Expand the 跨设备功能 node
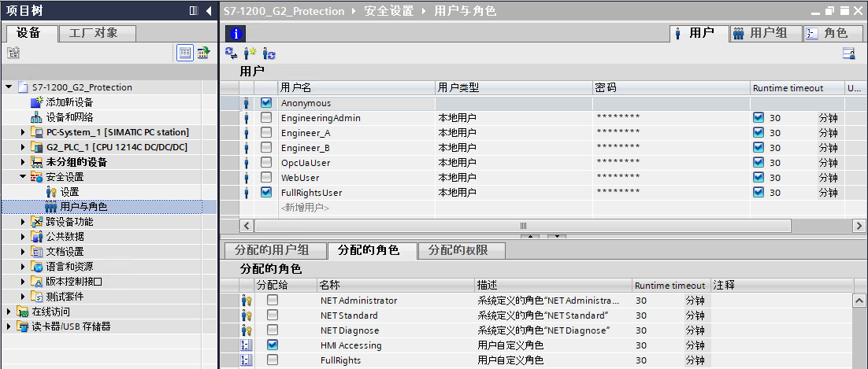The width and height of the screenshot is (868, 369). pyautogui.click(x=24, y=222)
